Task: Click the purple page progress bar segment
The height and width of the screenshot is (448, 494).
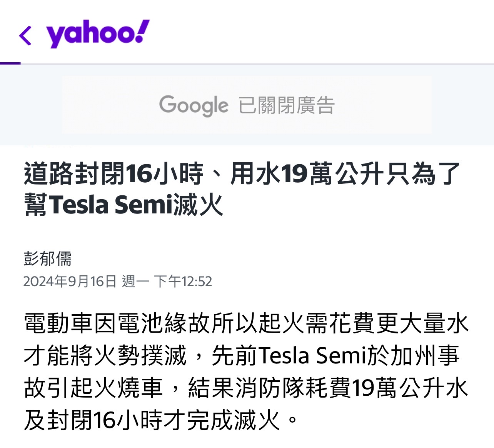Action: point(10,63)
